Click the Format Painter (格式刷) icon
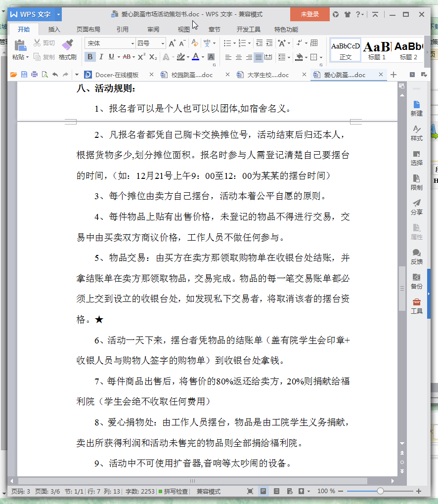This screenshot has height=504, width=438. pyautogui.click(x=68, y=45)
